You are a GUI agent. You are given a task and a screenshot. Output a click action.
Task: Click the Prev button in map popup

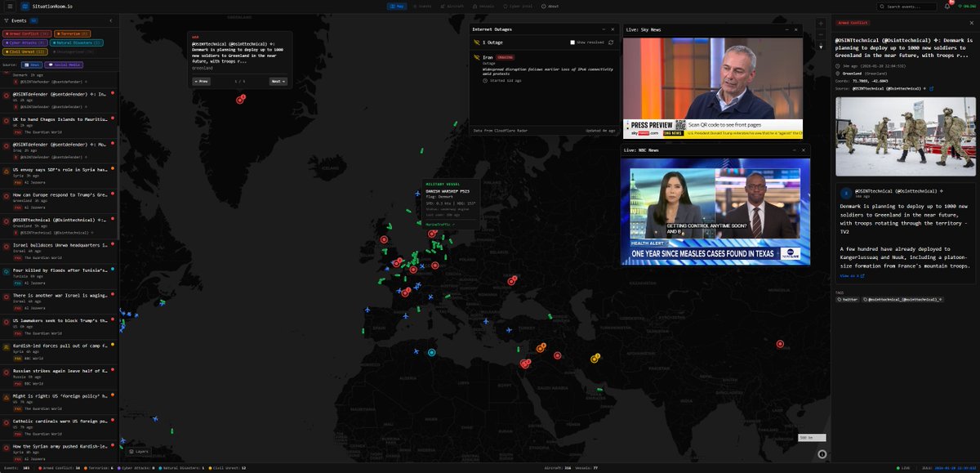[201, 82]
